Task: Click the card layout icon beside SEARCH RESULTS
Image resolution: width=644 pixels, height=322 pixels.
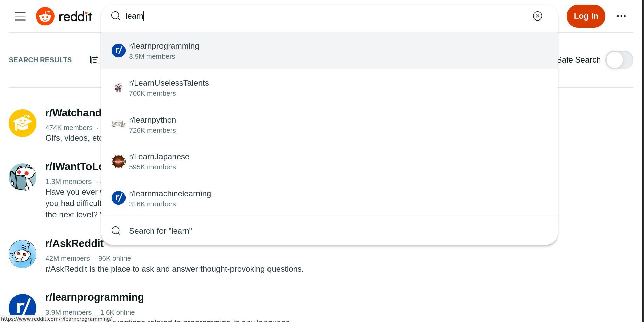Action: click(94, 60)
